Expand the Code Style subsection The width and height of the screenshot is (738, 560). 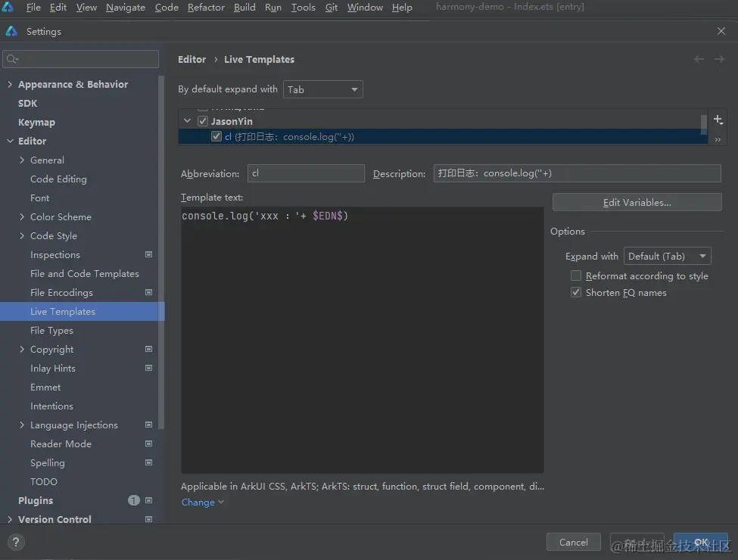point(22,236)
